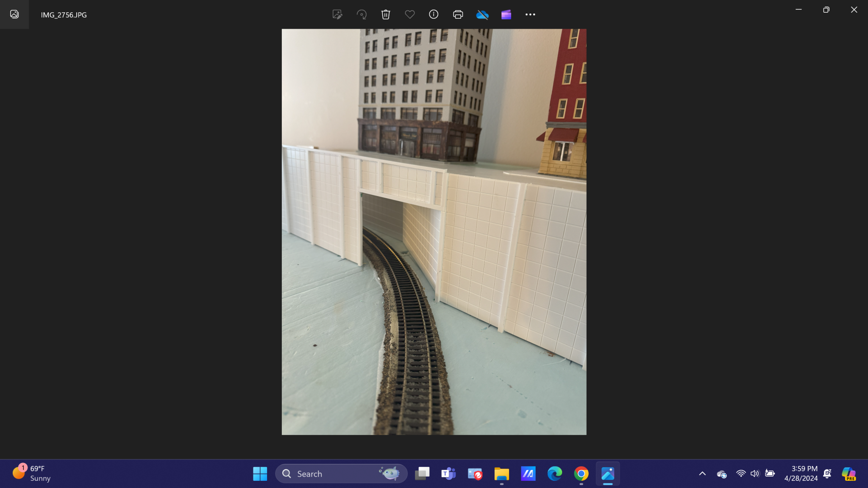Image resolution: width=868 pixels, height=488 pixels.
Task: Click the battery status tray icon
Action: (770, 474)
